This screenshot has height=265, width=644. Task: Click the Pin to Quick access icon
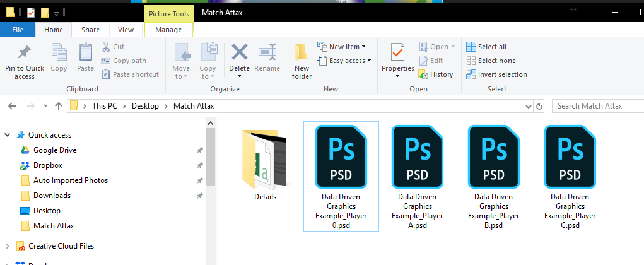point(24,52)
